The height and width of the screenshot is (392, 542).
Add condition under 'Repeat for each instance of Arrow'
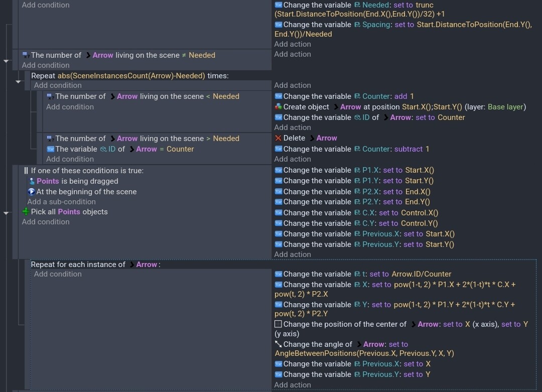(x=58, y=274)
